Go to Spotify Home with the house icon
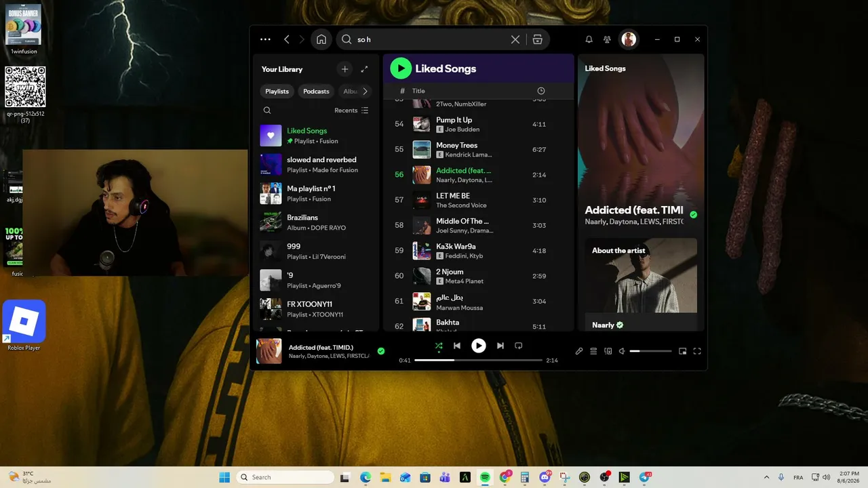Image resolution: width=868 pixels, height=488 pixels. tap(321, 39)
